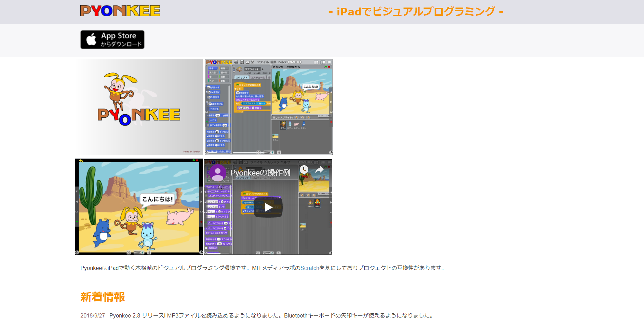Select the スクリプト tab in editor screenshot
Screen dimensions: 644x324
click(242, 78)
